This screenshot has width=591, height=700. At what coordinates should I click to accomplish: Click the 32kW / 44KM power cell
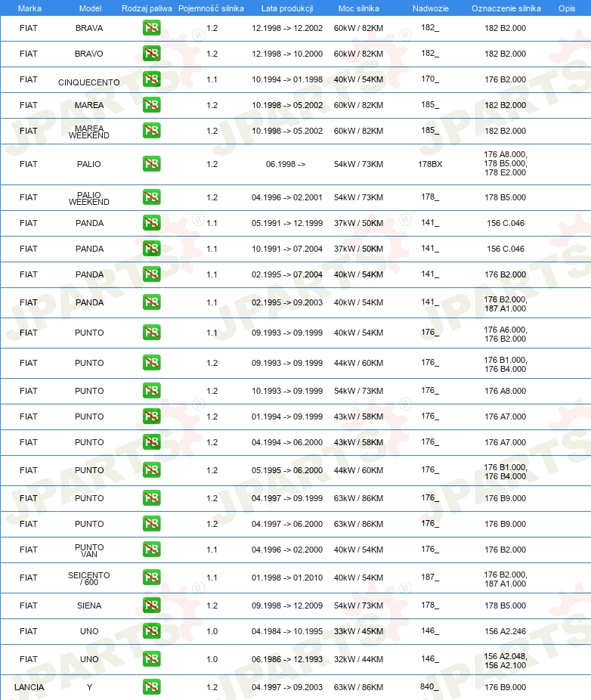358,659
